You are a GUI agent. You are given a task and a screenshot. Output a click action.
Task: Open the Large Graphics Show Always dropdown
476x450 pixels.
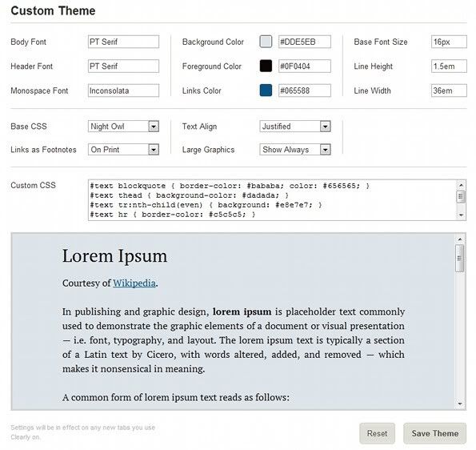click(294, 150)
